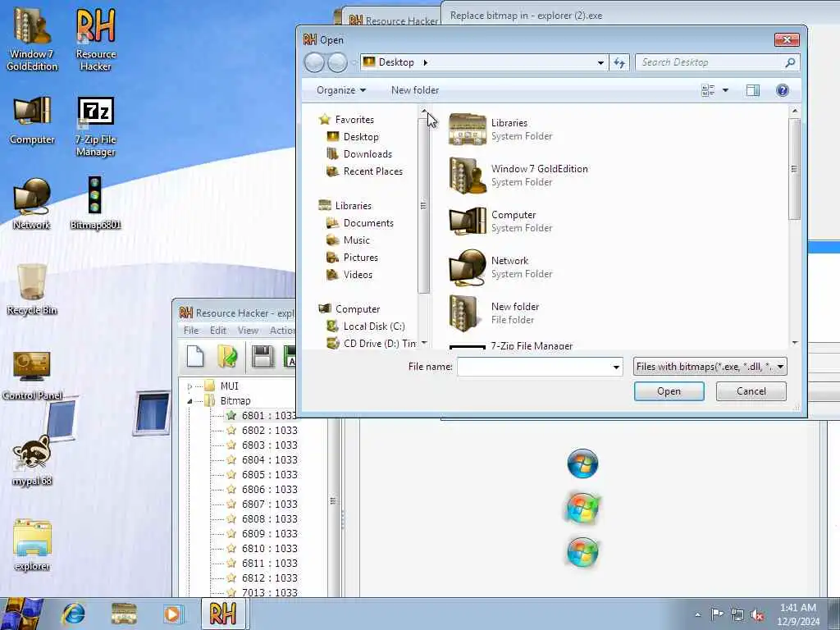
Task: Click the Open button in dialog
Action: pyautogui.click(x=669, y=391)
